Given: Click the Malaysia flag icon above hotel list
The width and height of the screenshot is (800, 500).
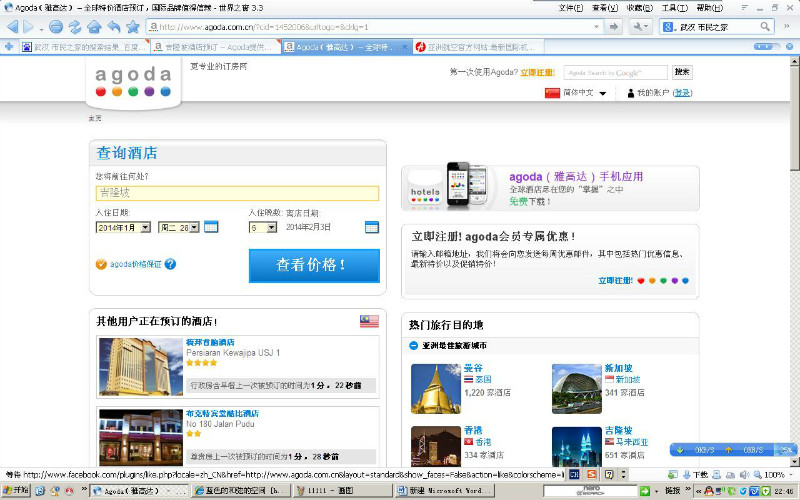Looking at the screenshot, I should (x=369, y=321).
